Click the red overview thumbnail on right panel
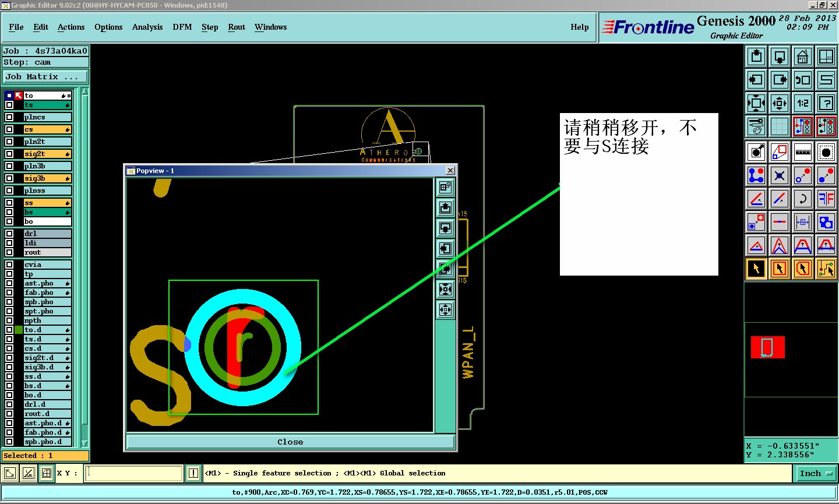This screenshot has height=504, width=839. point(767,347)
